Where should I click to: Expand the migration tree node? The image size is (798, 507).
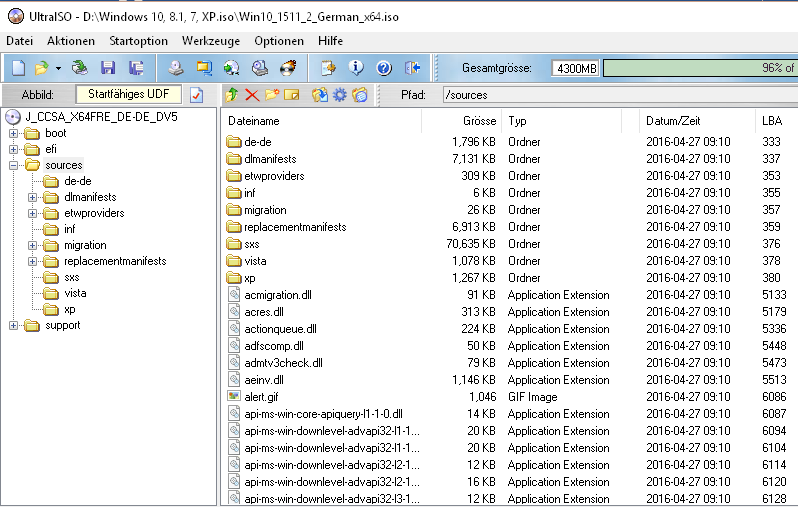tap(32, 246)
